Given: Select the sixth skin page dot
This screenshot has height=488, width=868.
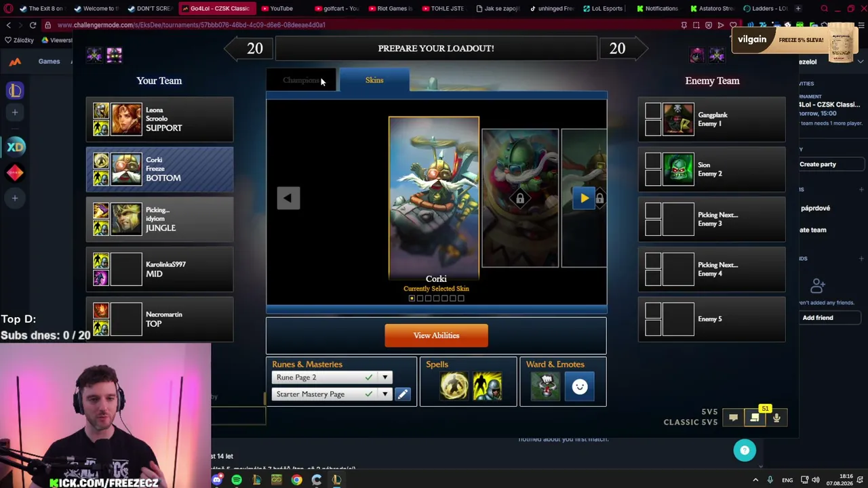Looking at the screenshot, I should (452, 298).
